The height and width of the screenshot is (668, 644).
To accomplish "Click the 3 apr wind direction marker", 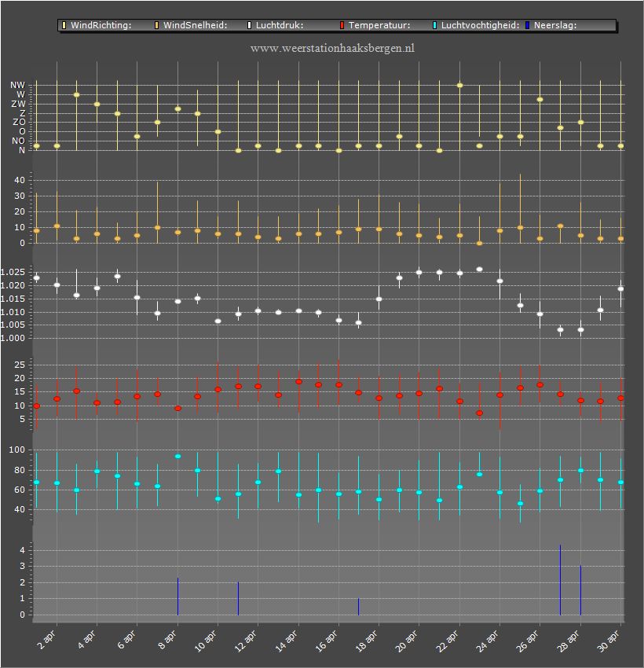I will pos(77,94).
